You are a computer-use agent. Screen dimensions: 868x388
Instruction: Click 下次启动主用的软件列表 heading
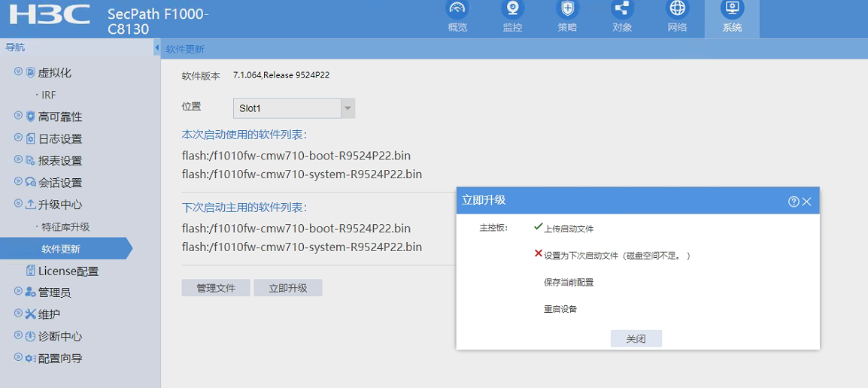pyautogui.click(x=244, y=208)
